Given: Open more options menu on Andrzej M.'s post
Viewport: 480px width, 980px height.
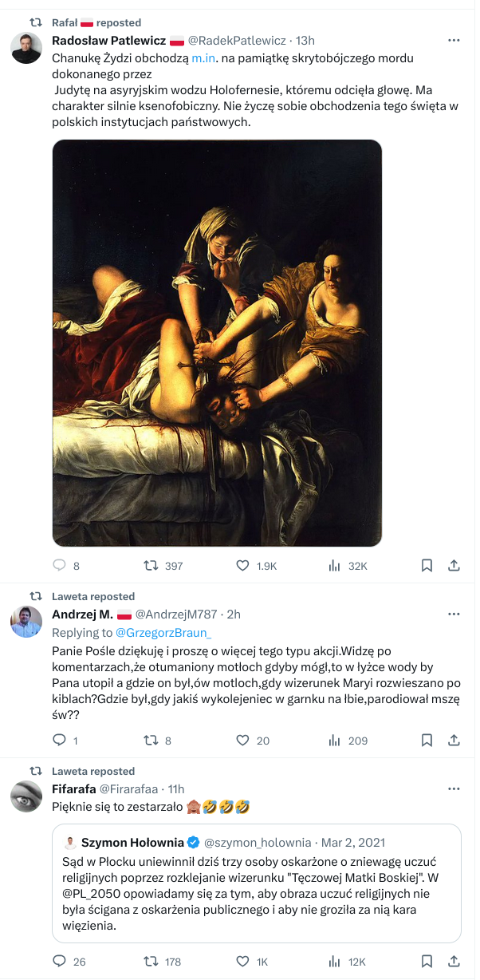Looking at the screenshot, I should click(454, 614).
